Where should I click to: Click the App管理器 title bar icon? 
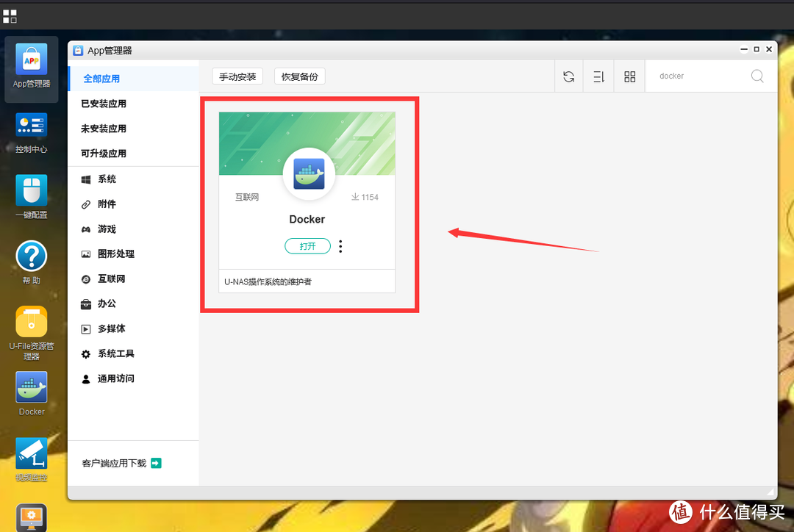pyautogui.click(x=77, y=51)
